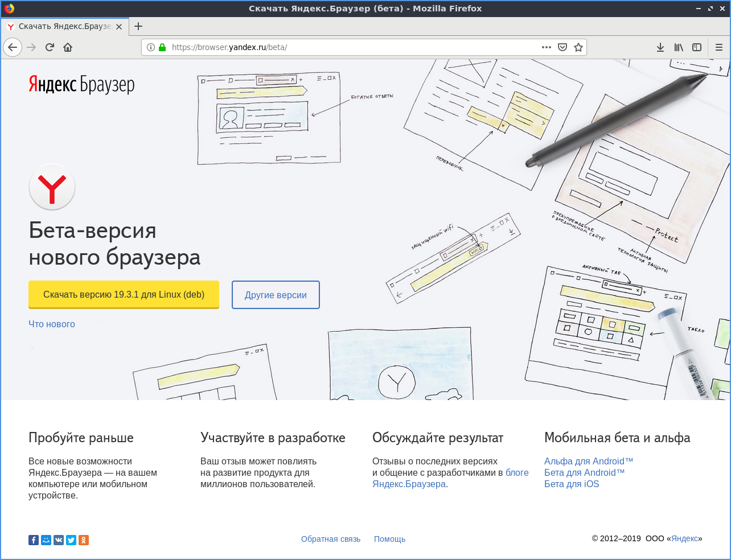Image resolution: width=731 pixels, height=560 pixels.
Task: Close the Скачать Яндекс.Браузер tab
Action: (119, 27)
